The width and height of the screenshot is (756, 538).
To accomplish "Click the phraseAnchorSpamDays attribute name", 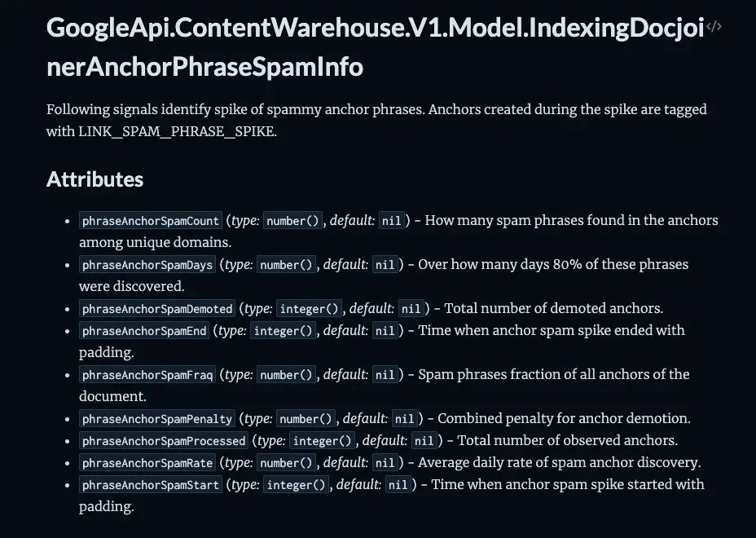I will (x=147, y=264).
